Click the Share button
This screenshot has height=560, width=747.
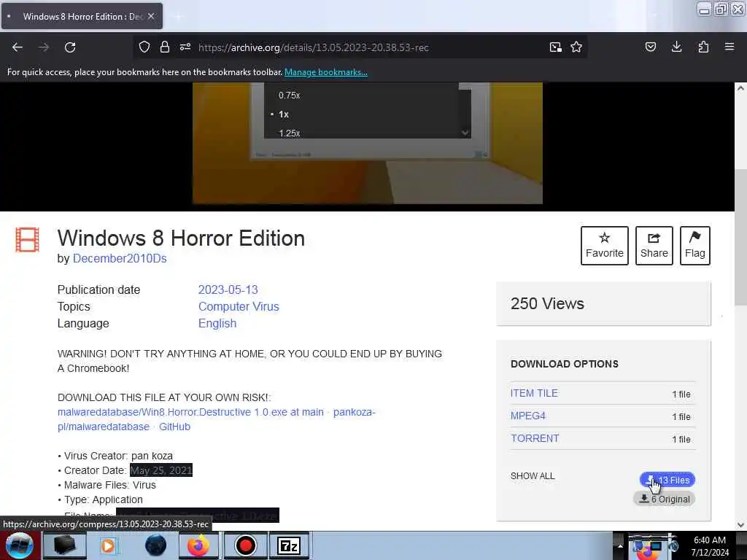[654, 246]
